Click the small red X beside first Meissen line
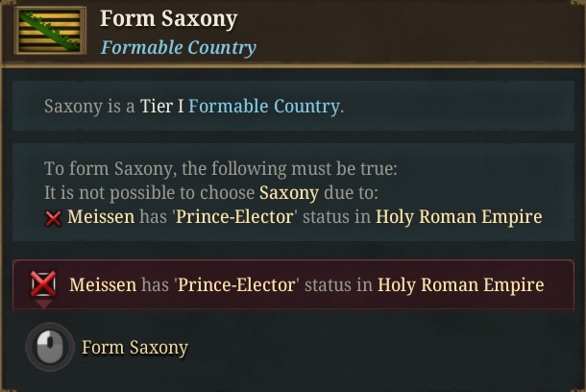 pyautogui.click(x=53, y=218)
